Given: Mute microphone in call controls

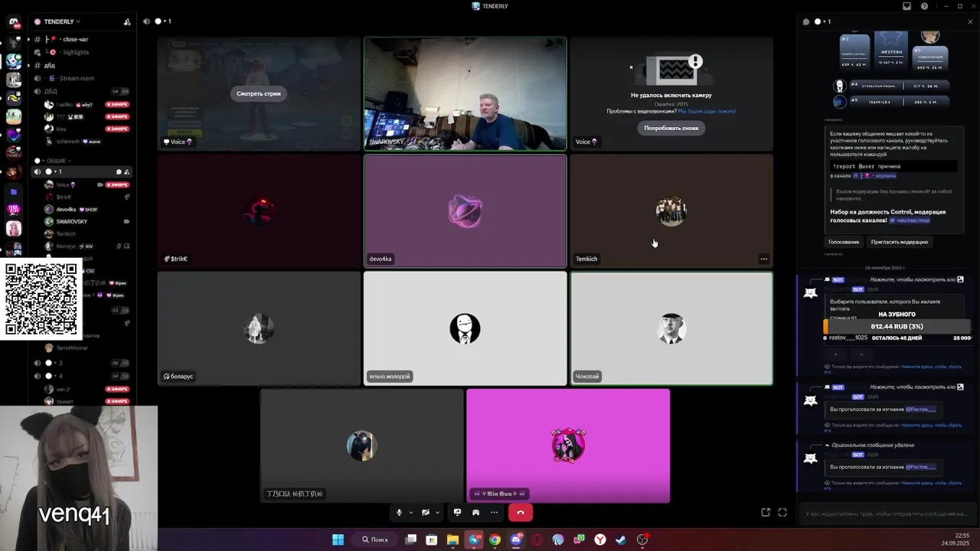Looking at the screenshot, I should [x=399, y=512].
